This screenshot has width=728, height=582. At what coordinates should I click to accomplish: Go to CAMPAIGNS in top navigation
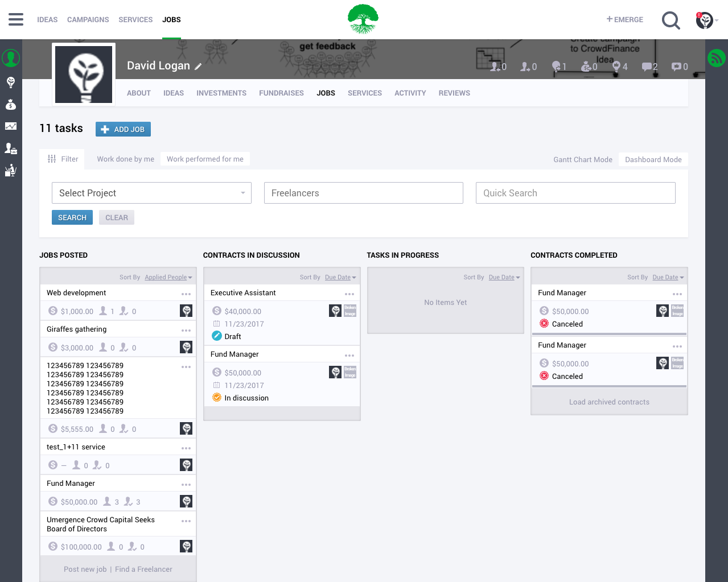click(88, 20)
